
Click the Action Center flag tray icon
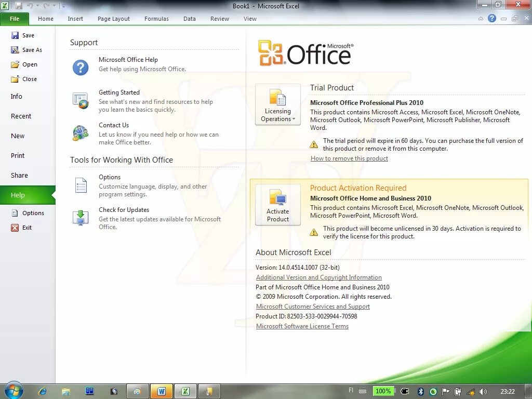pos(445,392)
